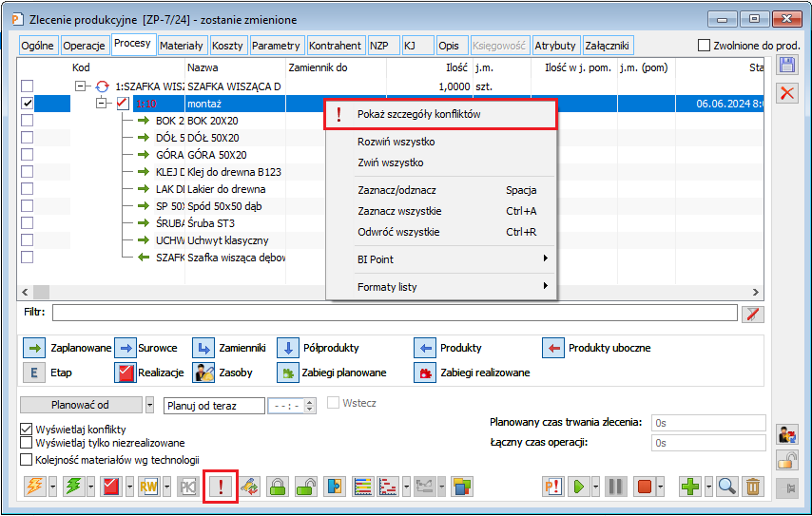The height and width of the screenshot is (516, 812).
Task: Click the green lightning bolt toolbar icon
Action: coord(74,487)
